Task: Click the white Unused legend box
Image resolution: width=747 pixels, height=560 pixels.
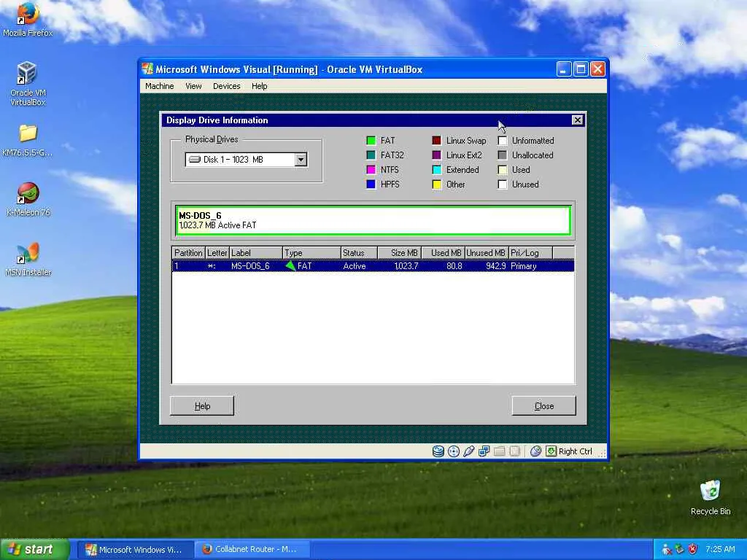Action: (502, 184)
